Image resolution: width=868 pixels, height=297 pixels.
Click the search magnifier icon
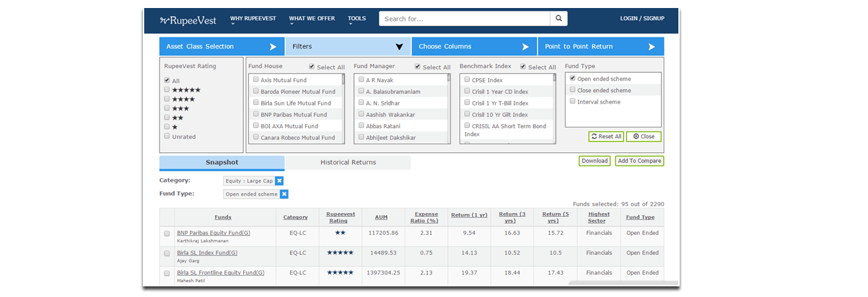[559, 18]
